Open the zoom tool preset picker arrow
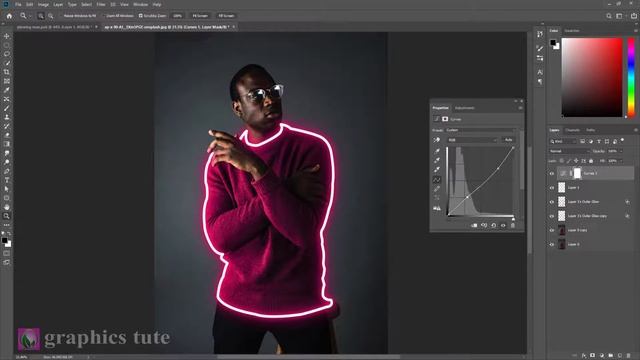640x360 pixels. (x=30, y=16)
